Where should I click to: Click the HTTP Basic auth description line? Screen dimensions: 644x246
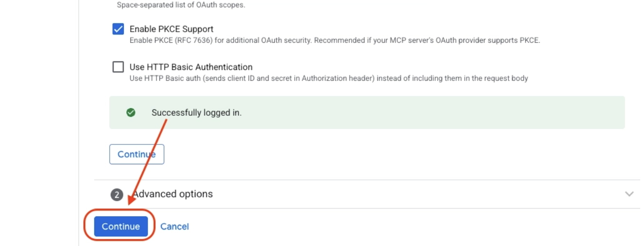pyautogui.click(x=329, y=78)
